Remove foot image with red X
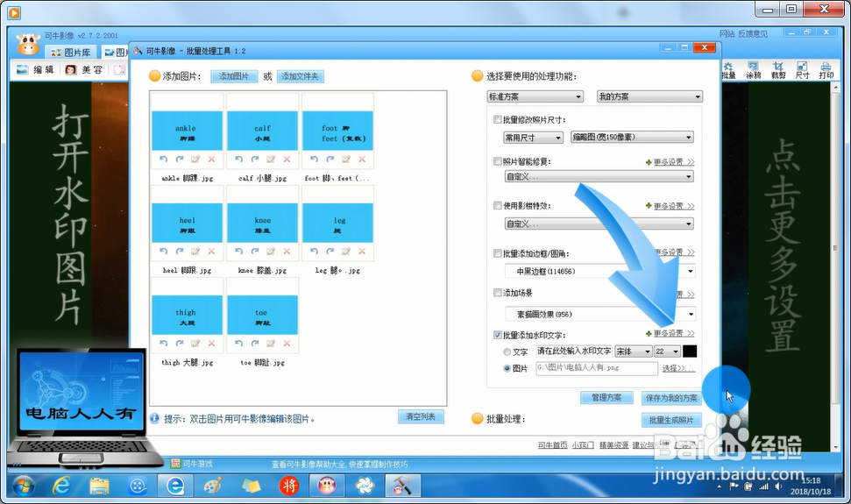 [x=362, y=159]
